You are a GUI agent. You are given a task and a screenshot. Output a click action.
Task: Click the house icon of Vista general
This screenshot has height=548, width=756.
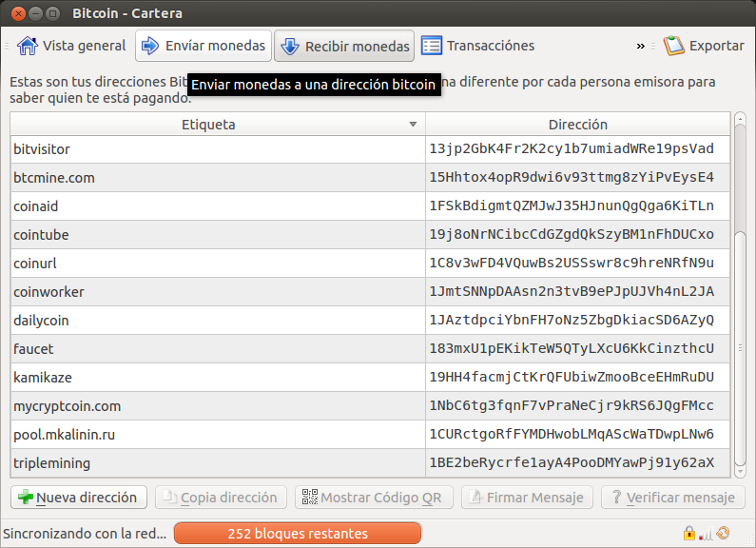(27, 46)
